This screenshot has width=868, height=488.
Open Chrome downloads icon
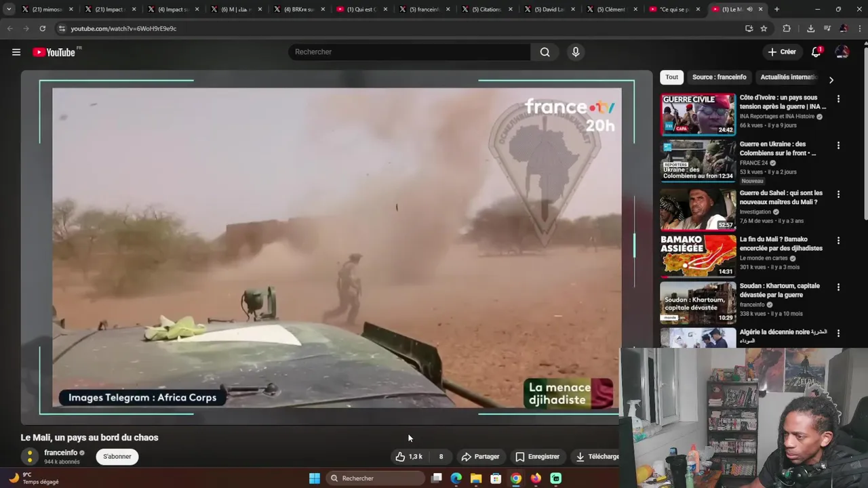pos(810,28)
